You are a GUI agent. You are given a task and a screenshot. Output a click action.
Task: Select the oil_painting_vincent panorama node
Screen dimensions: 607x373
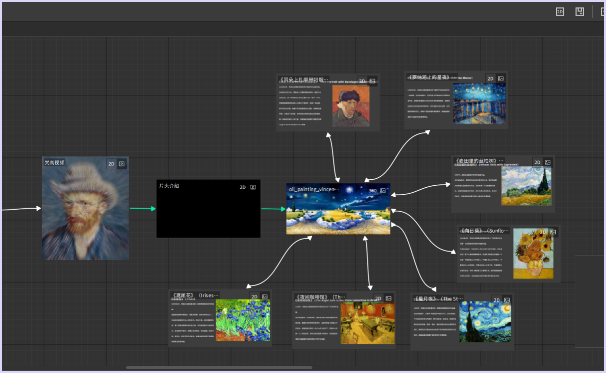[x=338, y=209]
